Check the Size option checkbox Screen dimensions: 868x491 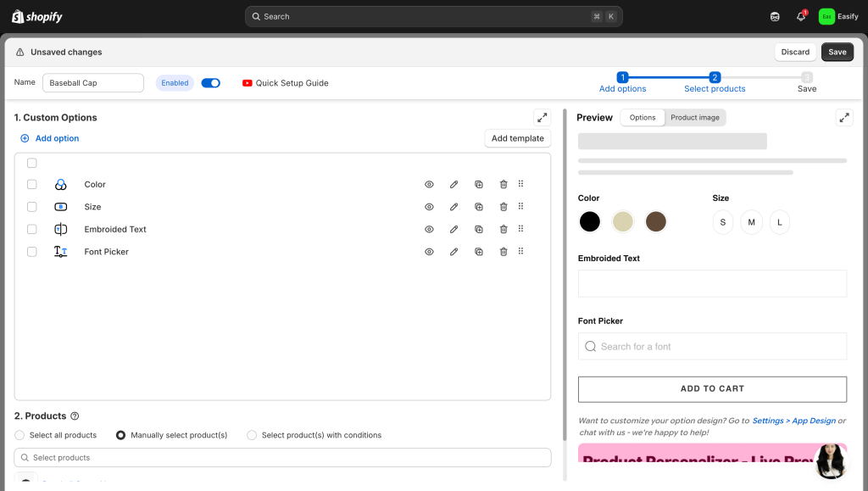tap(32, 207)
